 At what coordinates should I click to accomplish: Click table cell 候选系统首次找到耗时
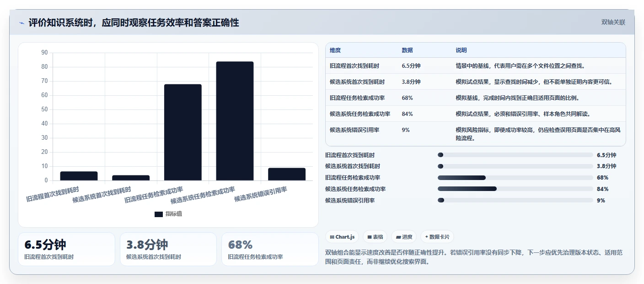tap(357, 82)
